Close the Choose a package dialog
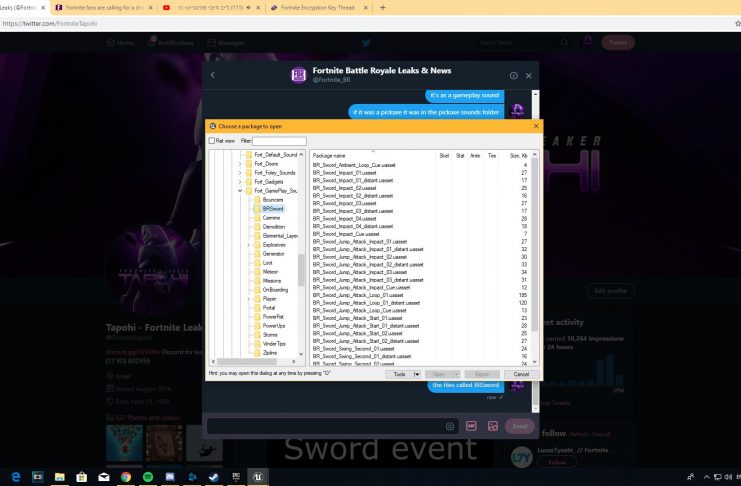This screenshot has width=741, height=486. pos(536,126)
